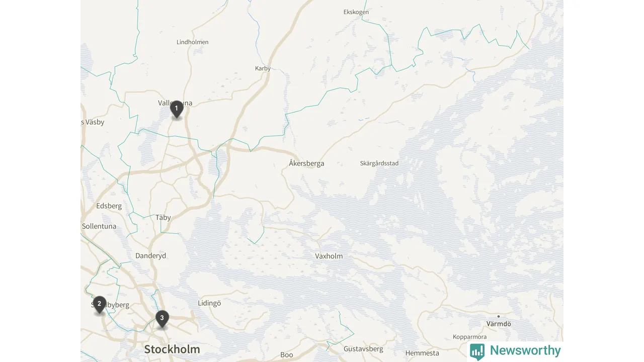This screenshot has width=644, height=362.
Task: Select map marker number 2 near Sundbyberg
Action: pyautogui.click(x=99, y=304)
